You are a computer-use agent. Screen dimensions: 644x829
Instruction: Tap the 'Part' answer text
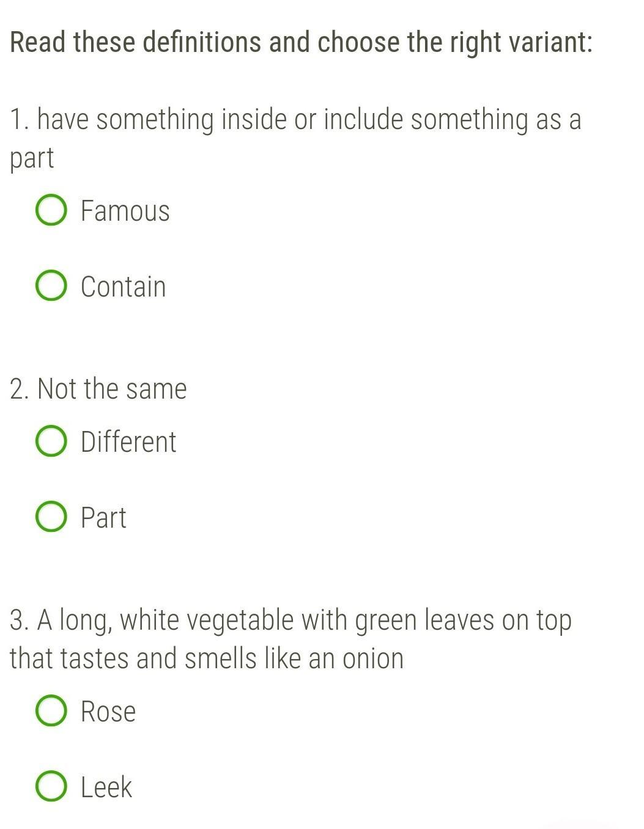(x=104, y=518)
